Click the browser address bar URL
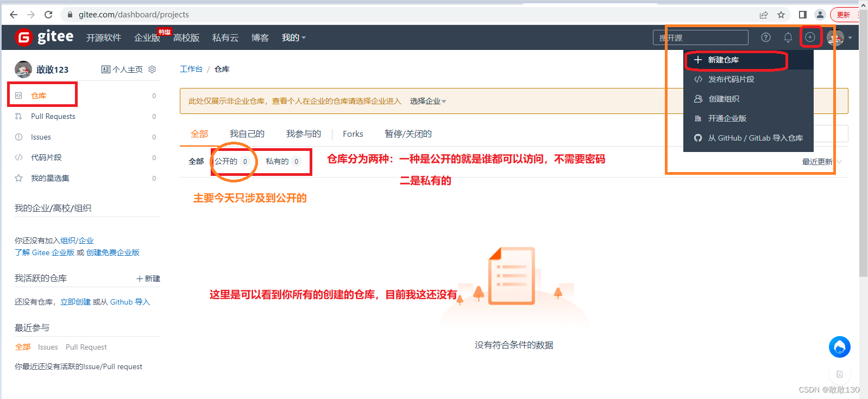Screen dimensions: 868x399 (x=134, y=15)
